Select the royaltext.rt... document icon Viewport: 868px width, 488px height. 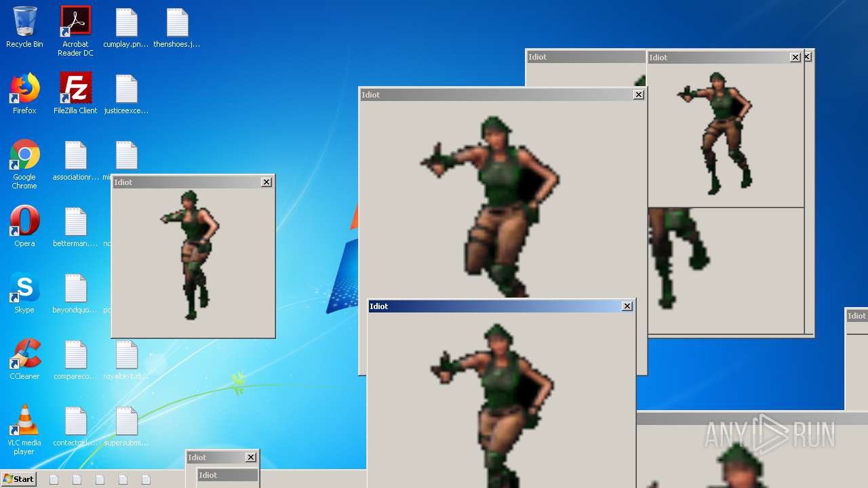(x=126, y=359)
